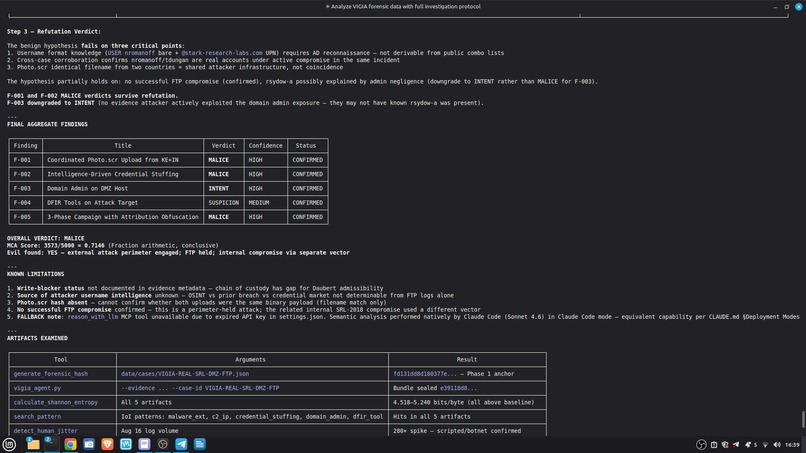This screenshot has height=453, width=806.
Task: Open the notifications bell in tray
Action: point(748,445)
